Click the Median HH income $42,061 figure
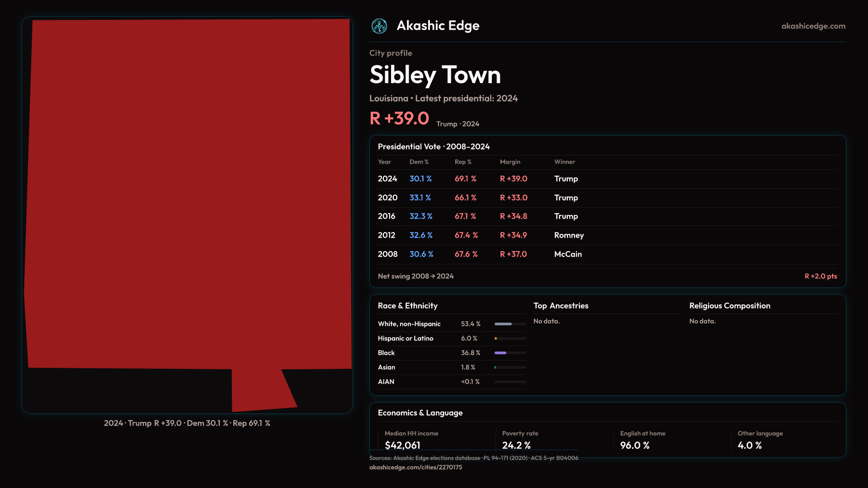The height and width of the screenshot is (488, 868). click(402, 445)
